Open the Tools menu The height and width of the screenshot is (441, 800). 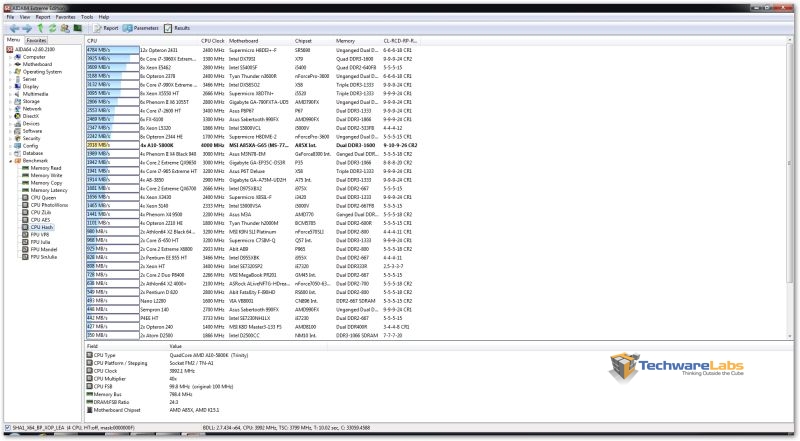click(87, 17)
